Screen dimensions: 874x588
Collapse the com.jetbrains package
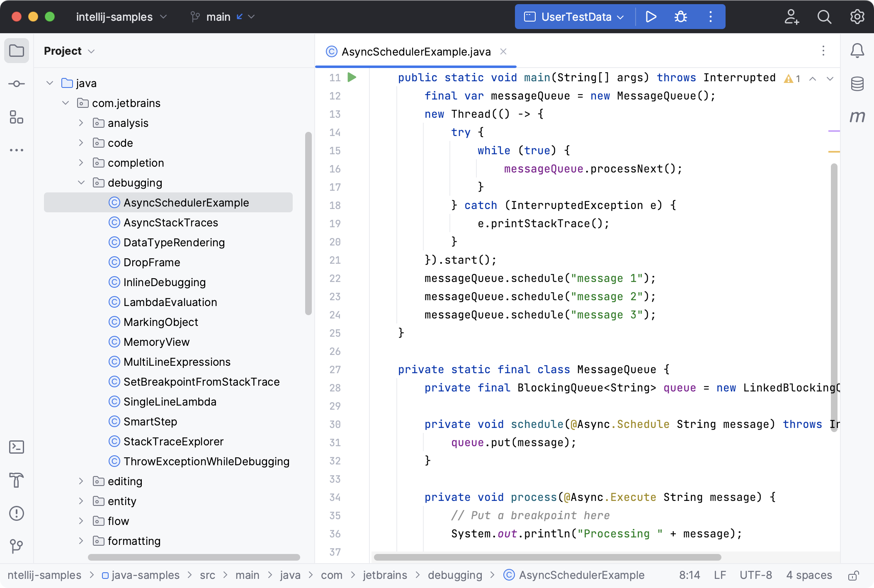tap(66, 103)
